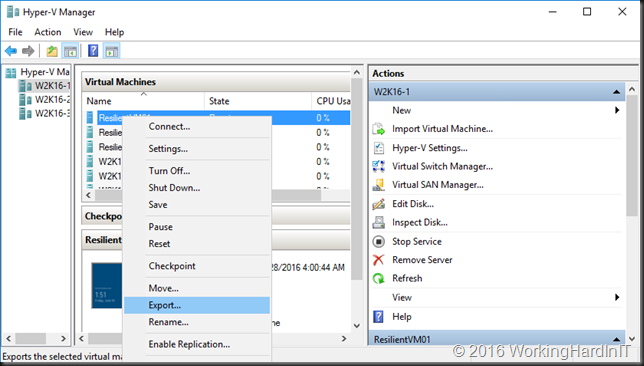Click the Help icon in Actions pane
This screenshot has width=644, height=366.
point(378,317)
